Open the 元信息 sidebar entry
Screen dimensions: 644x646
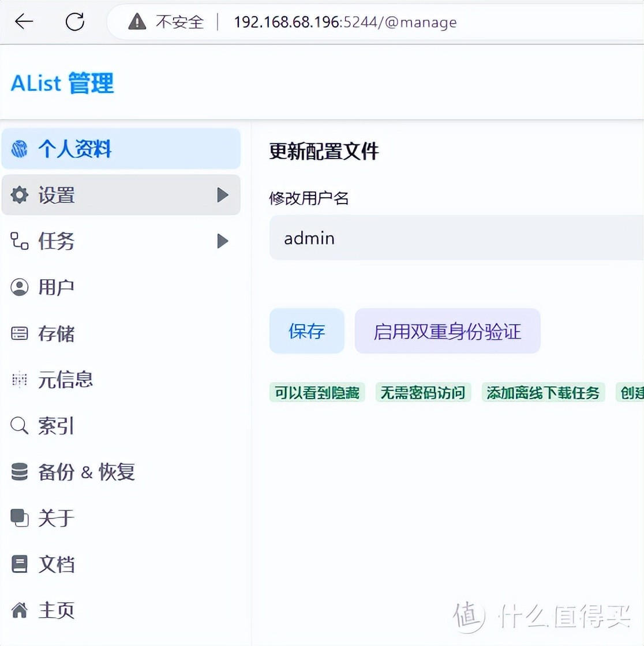[x=121, y=380]
